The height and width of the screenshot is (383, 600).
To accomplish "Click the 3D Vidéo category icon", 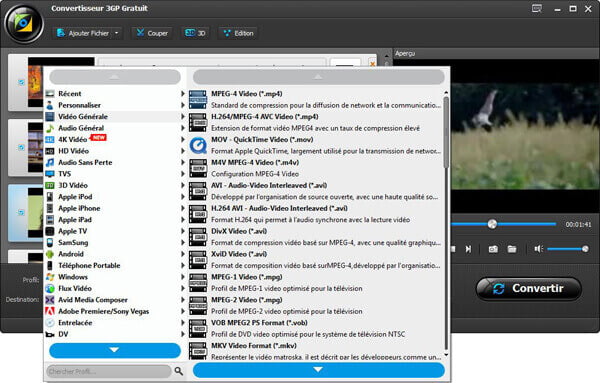I will point(50,185).
